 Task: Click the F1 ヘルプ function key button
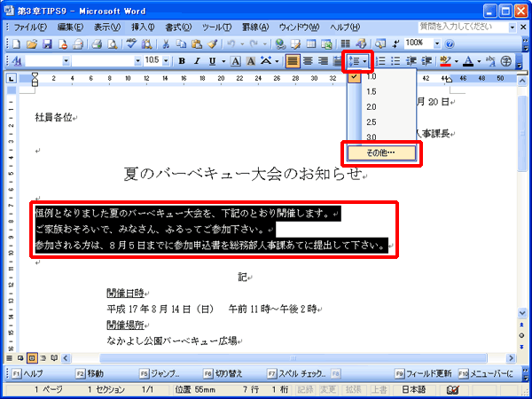tap(27, 373)
